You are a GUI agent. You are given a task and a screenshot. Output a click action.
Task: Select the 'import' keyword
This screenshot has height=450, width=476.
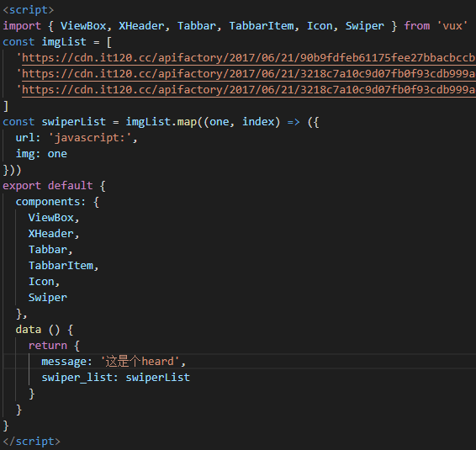coord(22,26)
